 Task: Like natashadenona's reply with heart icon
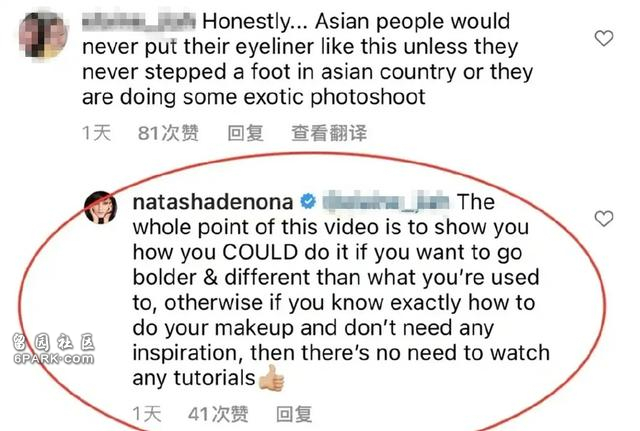(604, 218)
